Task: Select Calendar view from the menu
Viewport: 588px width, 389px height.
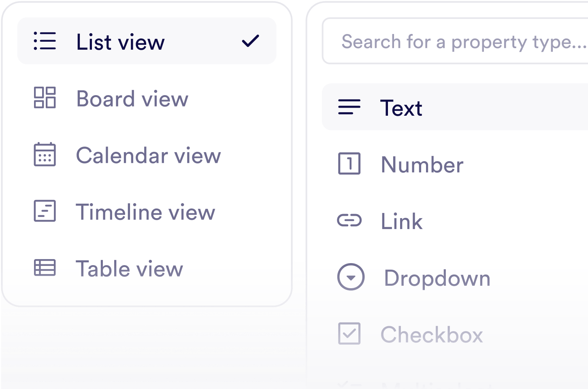Action: pos(148,155)
